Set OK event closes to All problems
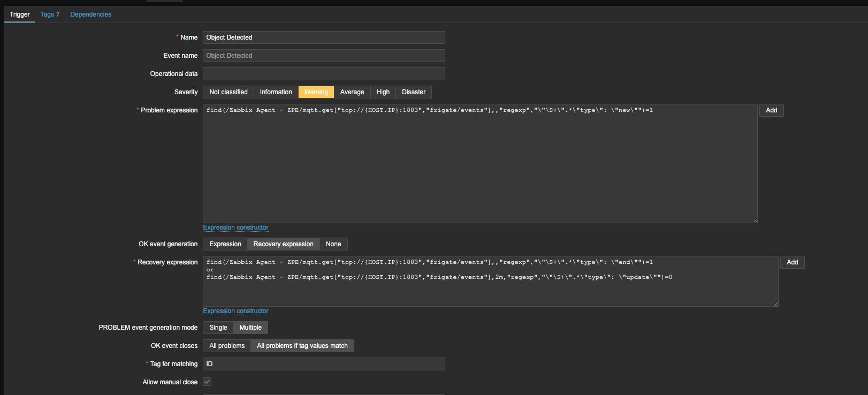 [x=227, y=346]
